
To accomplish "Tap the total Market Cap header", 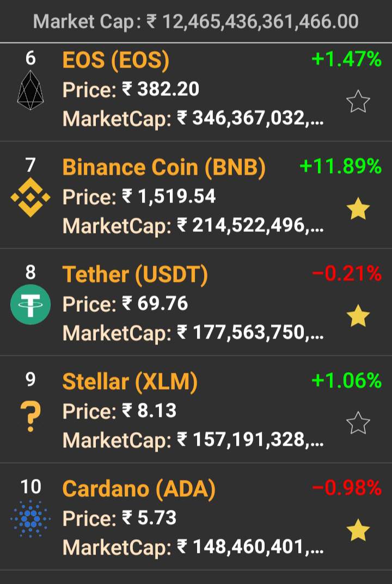I will pyautogui.click(x=196, y=21).
